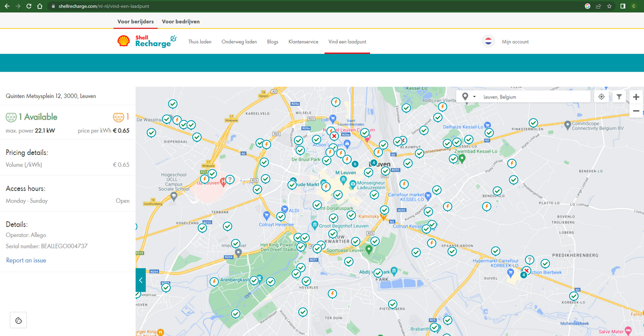Click the Hogeschool UCLL campus pin

[173, 196]
